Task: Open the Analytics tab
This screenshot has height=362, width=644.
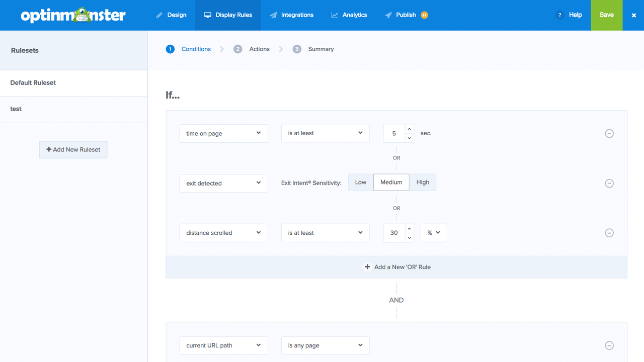Action: click(x=349, y=15)
